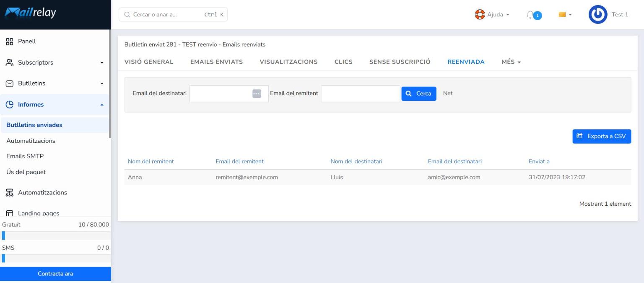The height and width of the screenshot is (283, 644).
Task: Expand the Subscriptors submenu arrow
Action: click(x=101, y=63)
